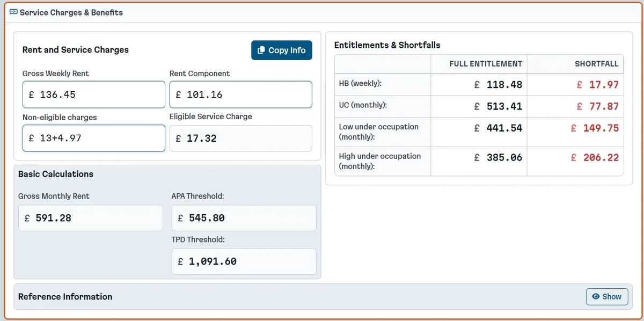This screenshot has width=644, height=321.
Task: Click inside the Gross Weekly Rent field
Action: (93, 94)
